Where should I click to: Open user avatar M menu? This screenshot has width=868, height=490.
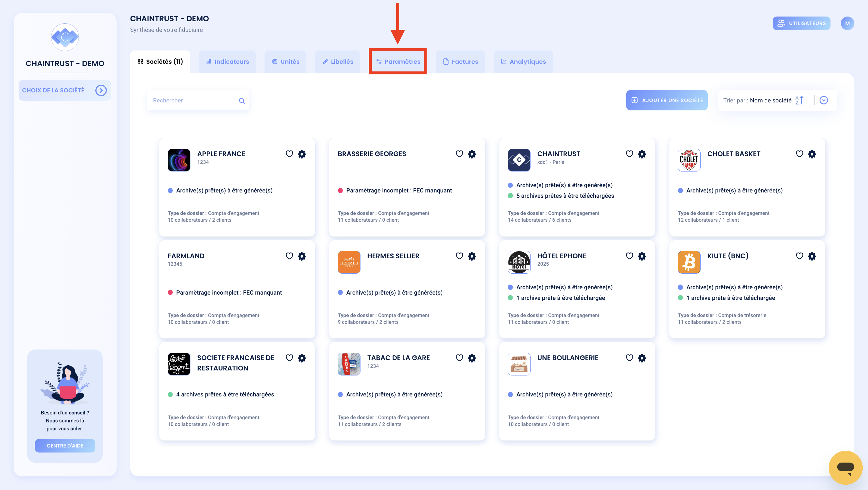[x=847, y=23]
